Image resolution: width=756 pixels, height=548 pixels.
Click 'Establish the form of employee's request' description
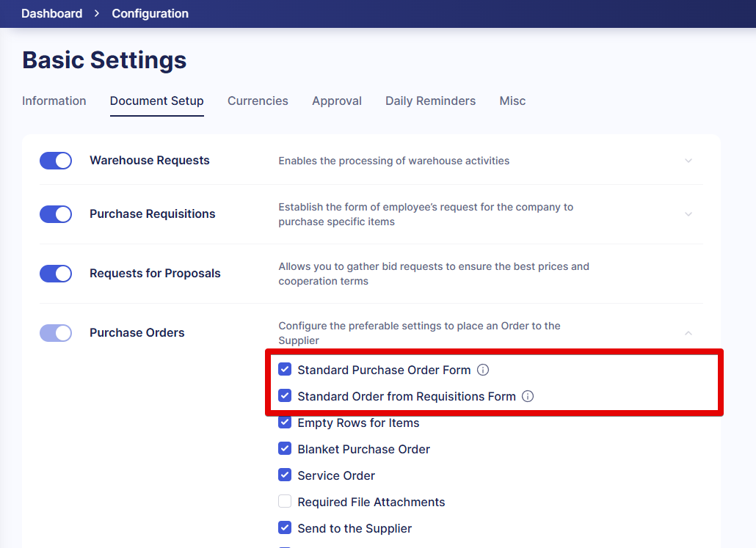tap(426, 214)
